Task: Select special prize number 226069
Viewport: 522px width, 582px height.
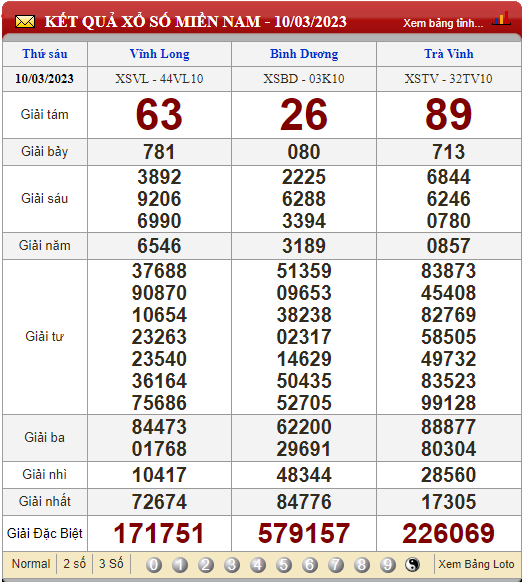Action: [x=448, y=534]
